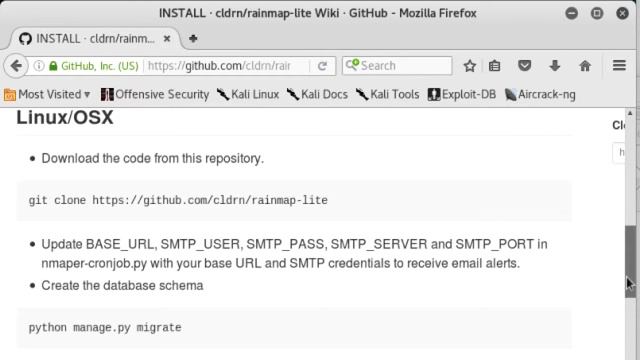Close the Firefox window
The height and width of the screenshot is (360, 640).
tap(622, 13)
